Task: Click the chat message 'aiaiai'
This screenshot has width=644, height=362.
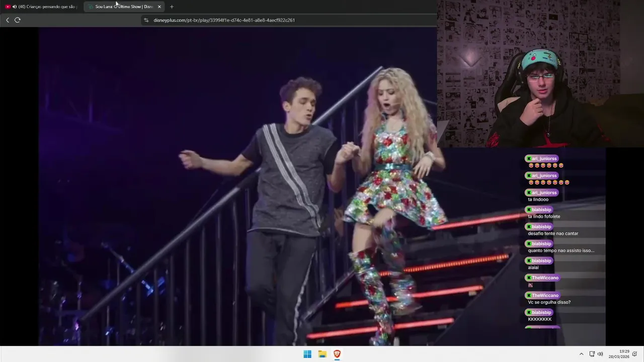Action: point(533,268)
